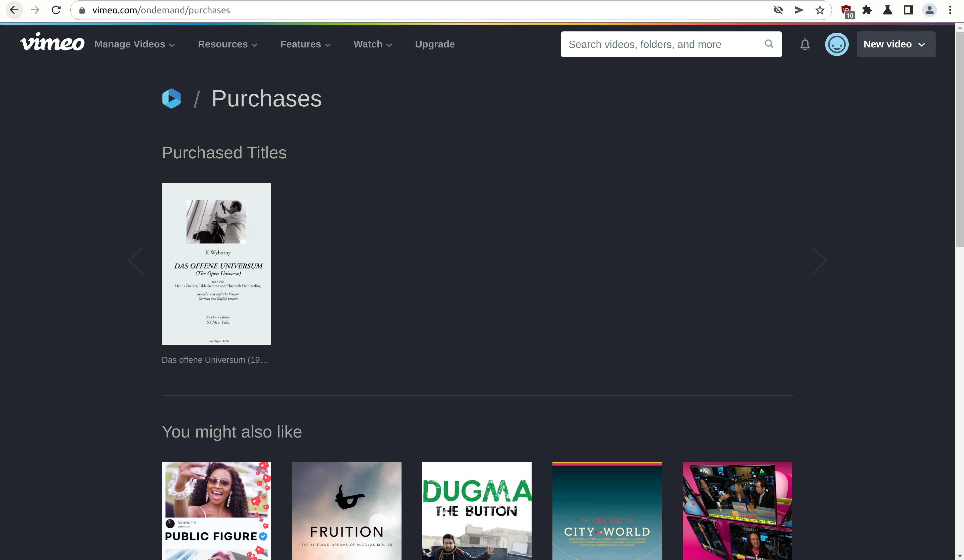The width and height of the screenshot is (964, 560).
Task: Click the crossed-out eye icon in address bar
Action: click(778, 10)
